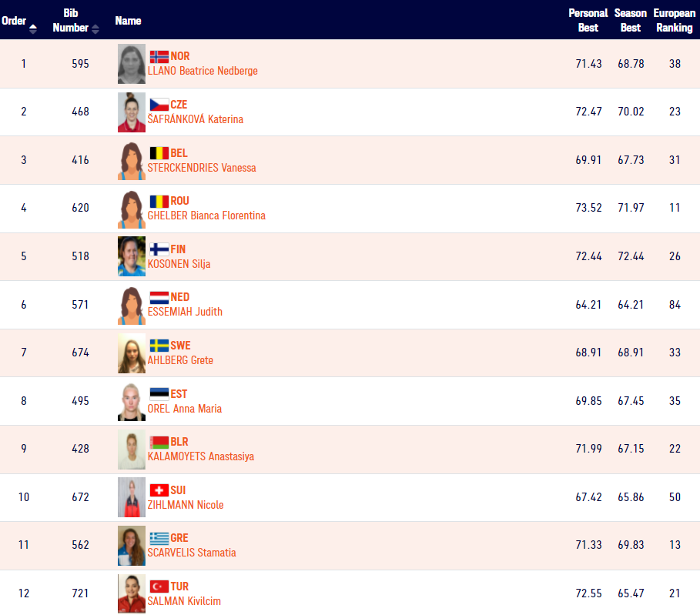Click the Norway flag icon
The height and width of the screenshot is (615, 700).
[159, 57]
